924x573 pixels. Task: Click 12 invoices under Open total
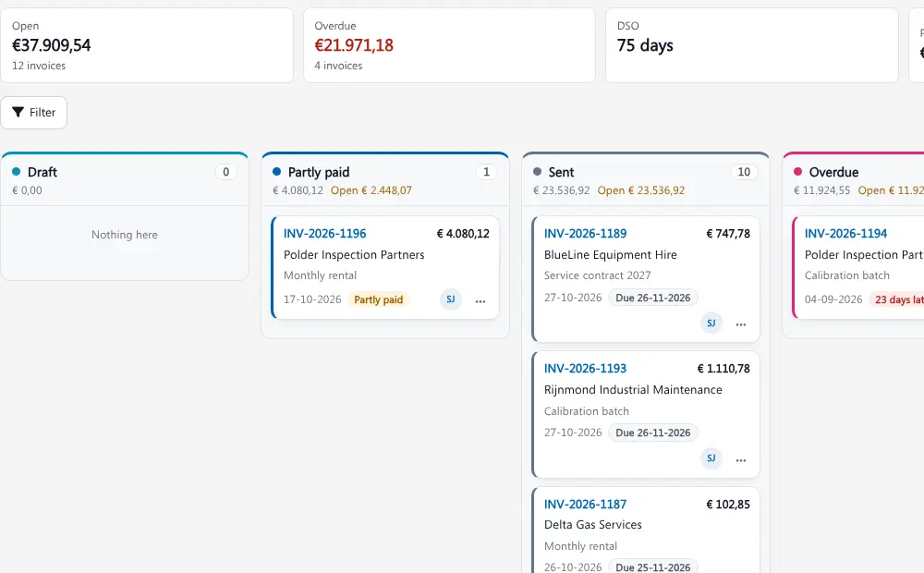39,66
